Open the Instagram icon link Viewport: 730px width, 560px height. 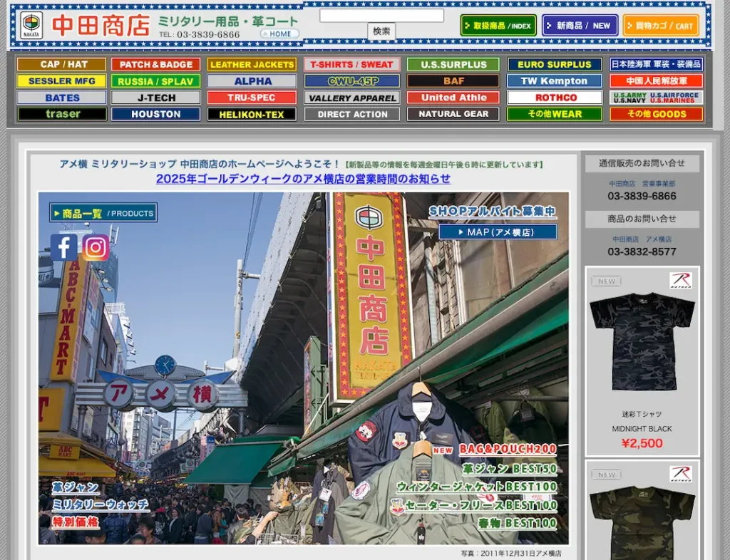coord(96,247)
